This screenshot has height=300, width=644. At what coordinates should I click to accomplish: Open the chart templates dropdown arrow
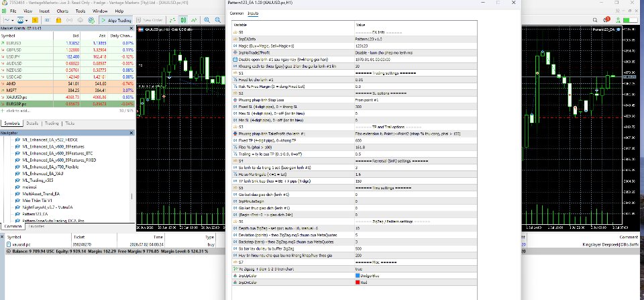pos(27,20)
